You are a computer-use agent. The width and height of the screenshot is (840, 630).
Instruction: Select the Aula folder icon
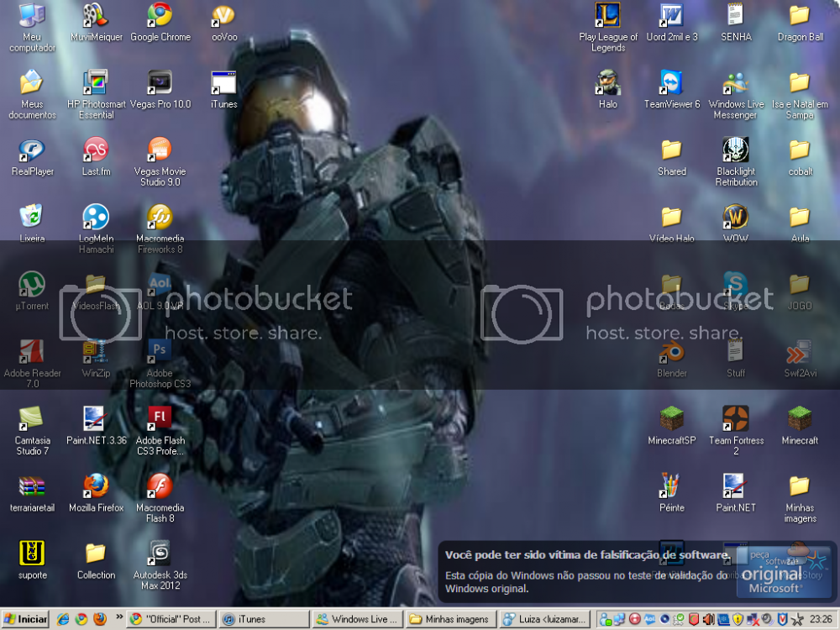(x=800, y=224)
